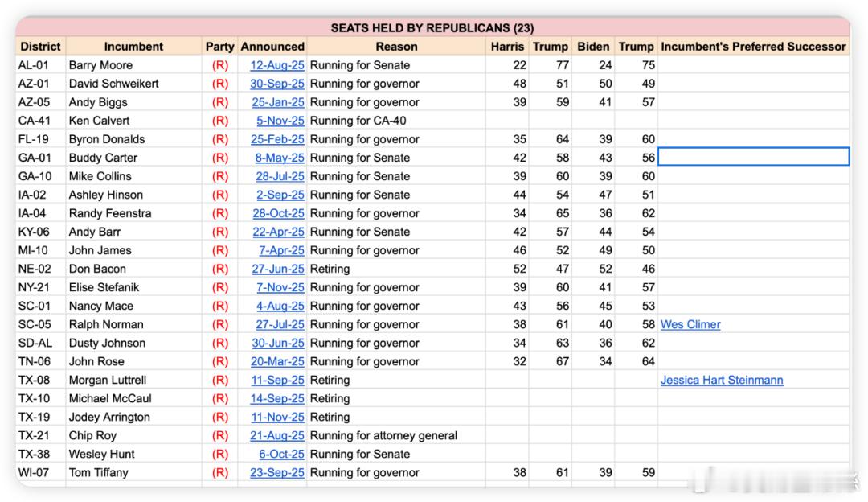Click the Don Bacon name cell
This screenshot has width=868, height=502.
(133, 269)
